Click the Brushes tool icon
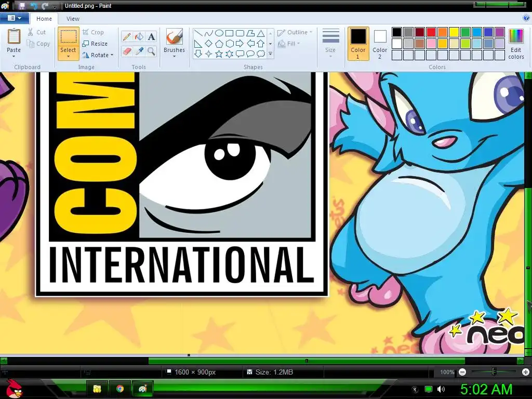532x399 pixels. pos(175,36)
